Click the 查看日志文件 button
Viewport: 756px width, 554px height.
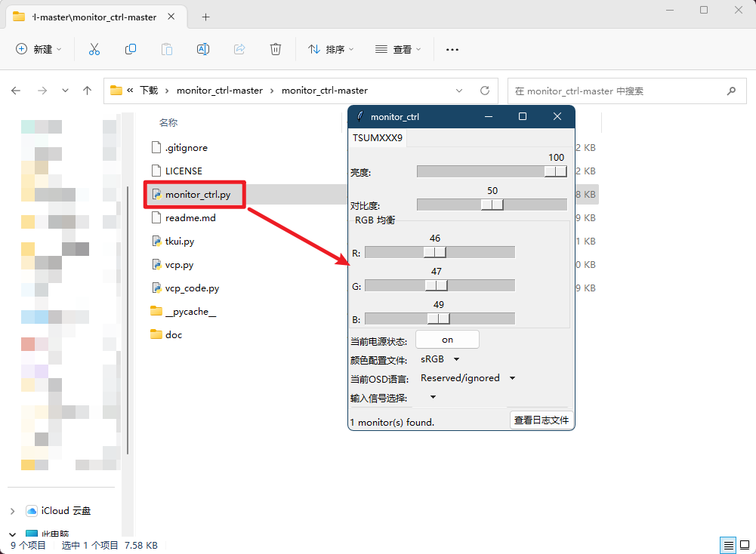[542, 420]
